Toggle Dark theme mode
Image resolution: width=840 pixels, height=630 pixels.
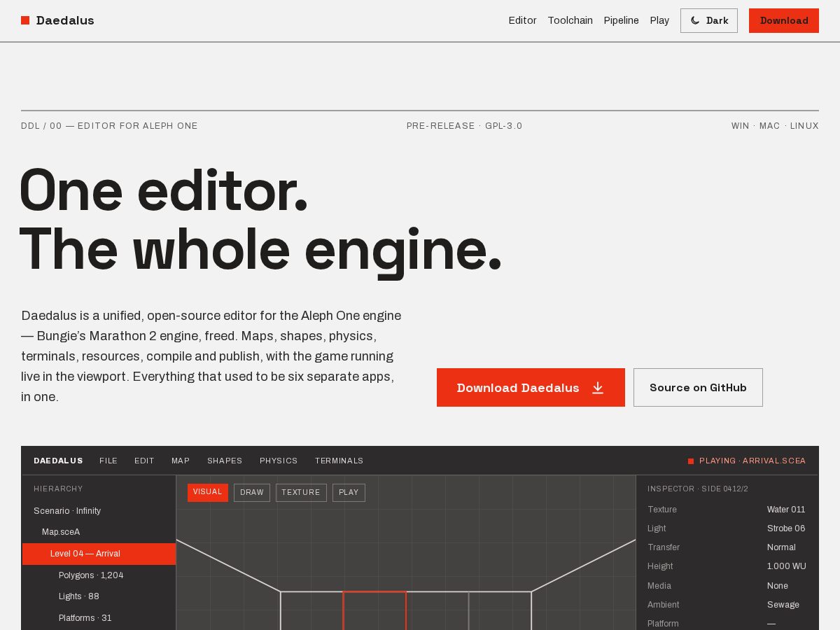point(709,21)
